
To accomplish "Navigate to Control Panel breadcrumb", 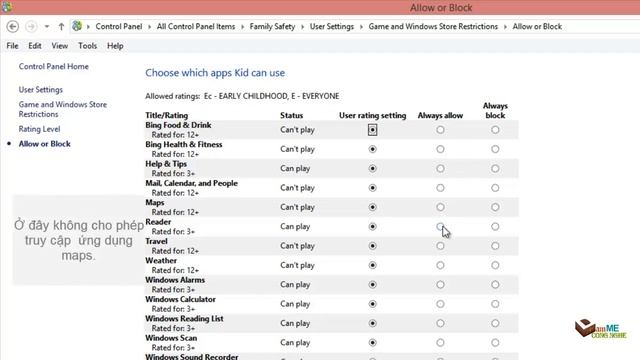I will coord(119,27).
